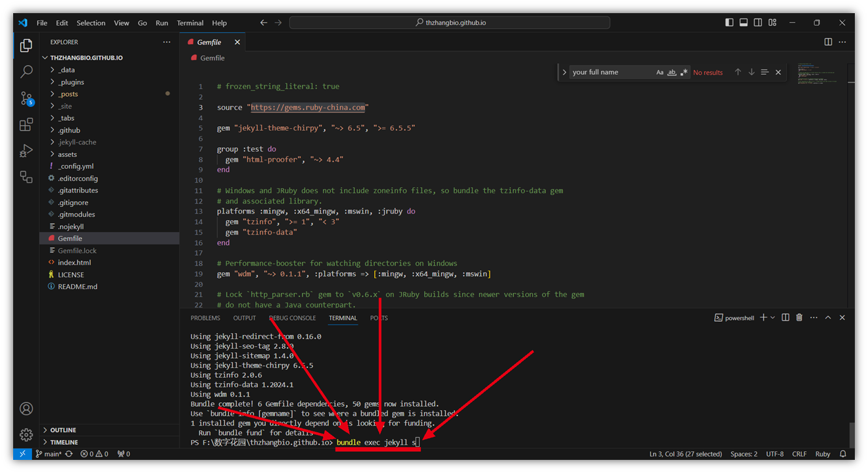Open _config.yml in the Explorer
The width and height of the screenshot is (868, 473).
[109, 166]
